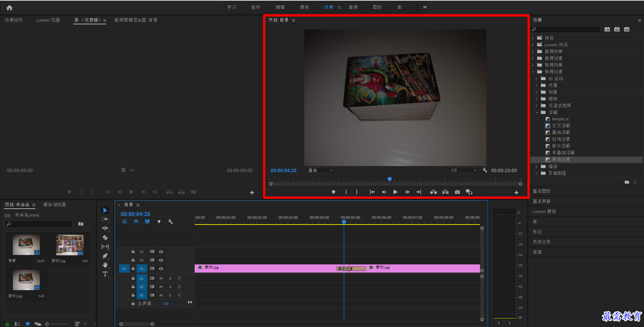Screen dimensions: 644x327
Task: Select 黑场过渡 transition in list
Action: 561,160
